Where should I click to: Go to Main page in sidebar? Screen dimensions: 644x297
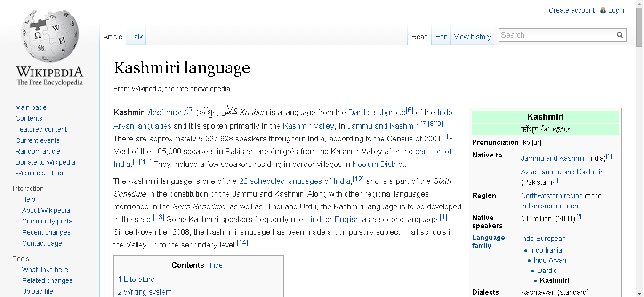point(31,107)
